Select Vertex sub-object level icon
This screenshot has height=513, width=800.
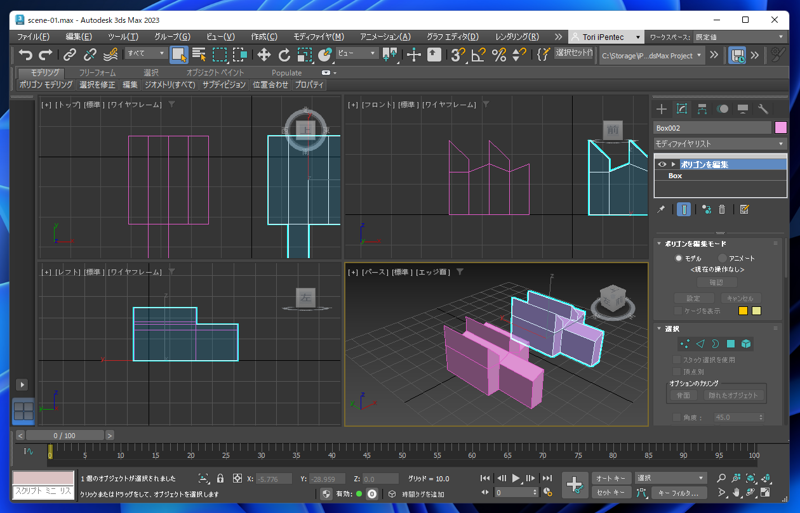(x=685, y=344)
